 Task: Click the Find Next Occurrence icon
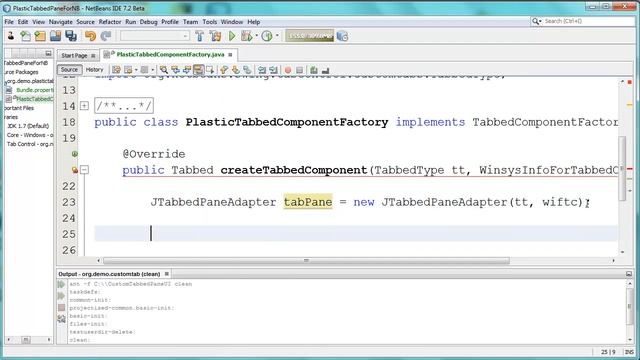(x=187, y=70)
